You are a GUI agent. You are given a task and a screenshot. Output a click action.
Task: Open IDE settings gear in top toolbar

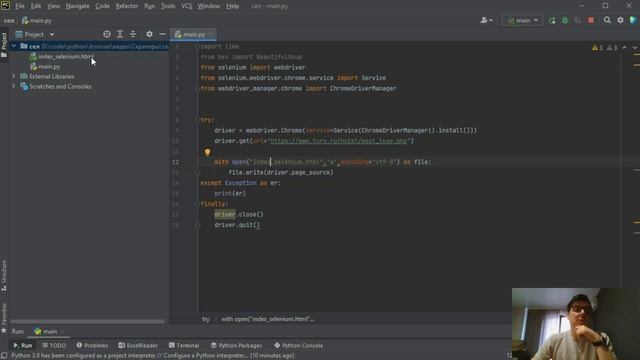click(x=620, y=20)
